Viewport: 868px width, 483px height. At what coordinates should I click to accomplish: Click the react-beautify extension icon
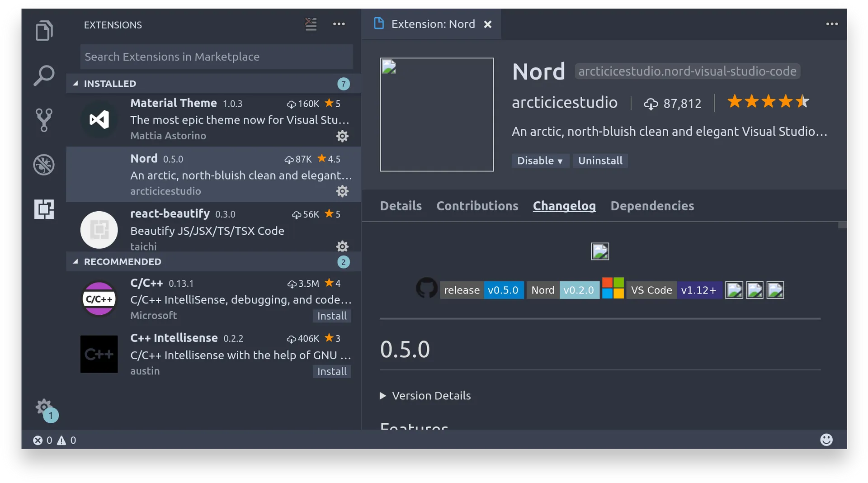click(x=99, y=230)
